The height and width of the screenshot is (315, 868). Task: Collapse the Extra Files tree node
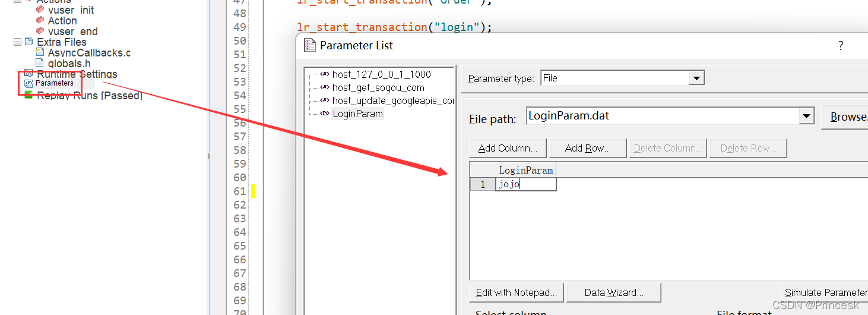click(17, 42)
